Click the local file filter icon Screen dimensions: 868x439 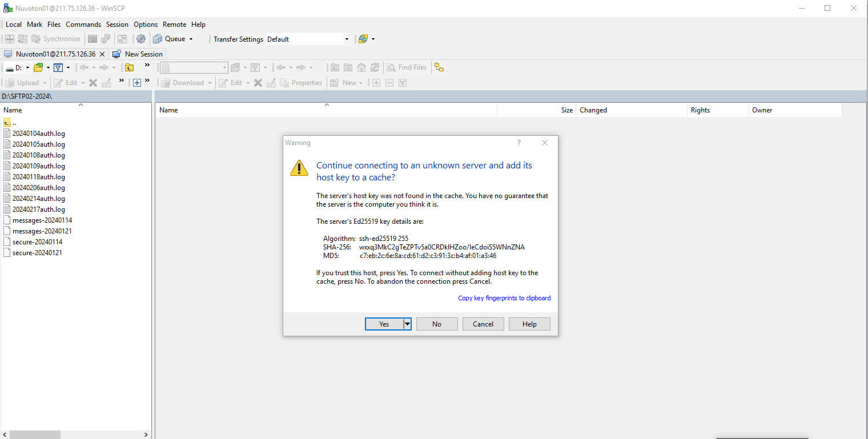(x=58, y=67)
